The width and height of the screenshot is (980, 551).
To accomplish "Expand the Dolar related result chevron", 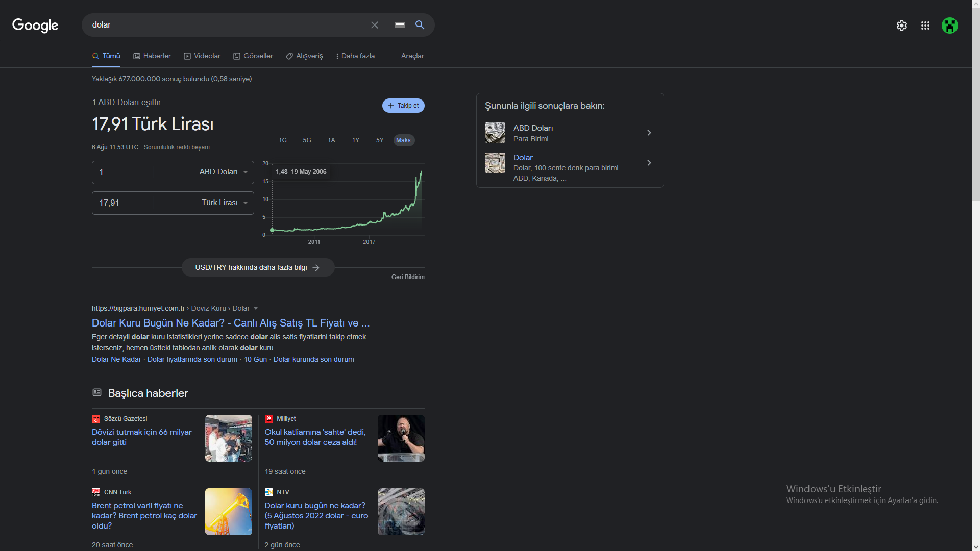I will click(x=649, y=163).
